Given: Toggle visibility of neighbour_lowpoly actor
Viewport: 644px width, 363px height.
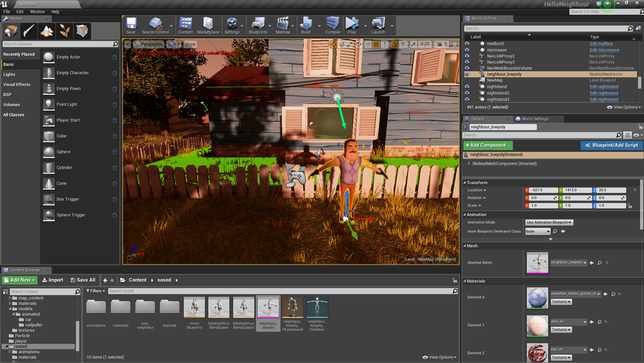Looking at the screenshot, I should tap(468, 74).
